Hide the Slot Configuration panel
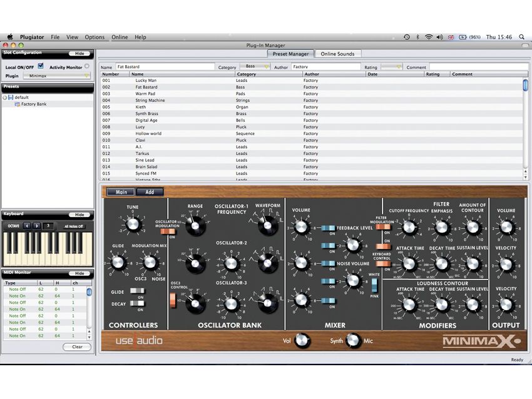This screenshot has width=532, height=399. coord(79,54)
